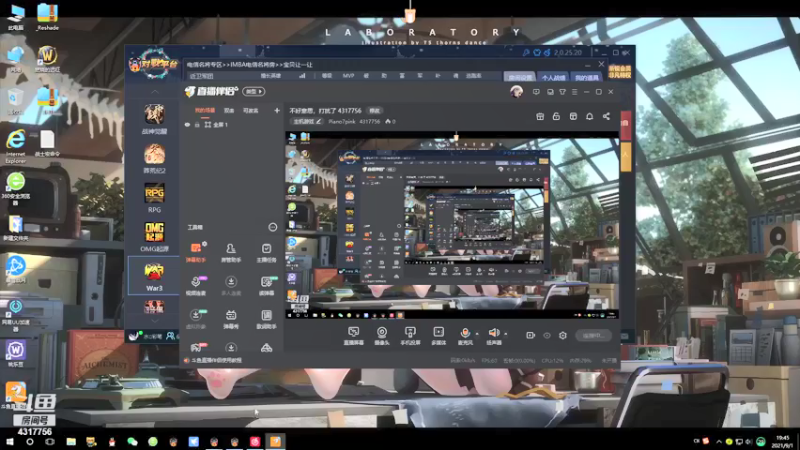Select the 全屏 1 scene source row
This screenshot has width=800, height=450.
point(231,124)
